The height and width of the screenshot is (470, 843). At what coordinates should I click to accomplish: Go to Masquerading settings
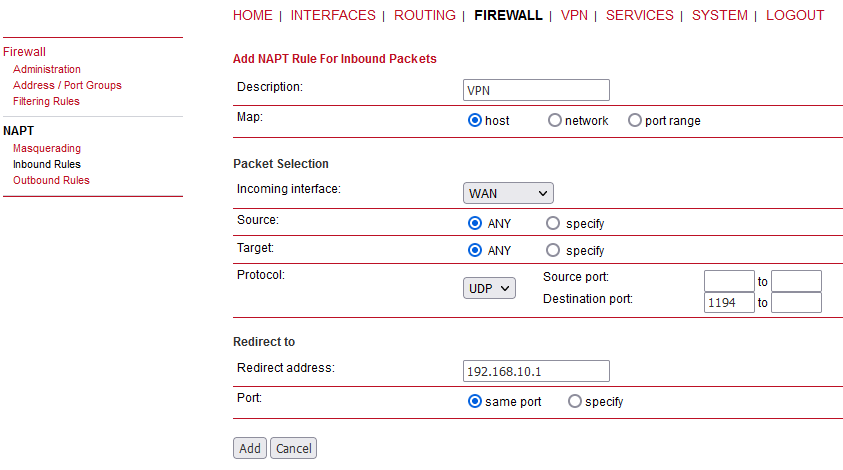[x=47, y=148]
